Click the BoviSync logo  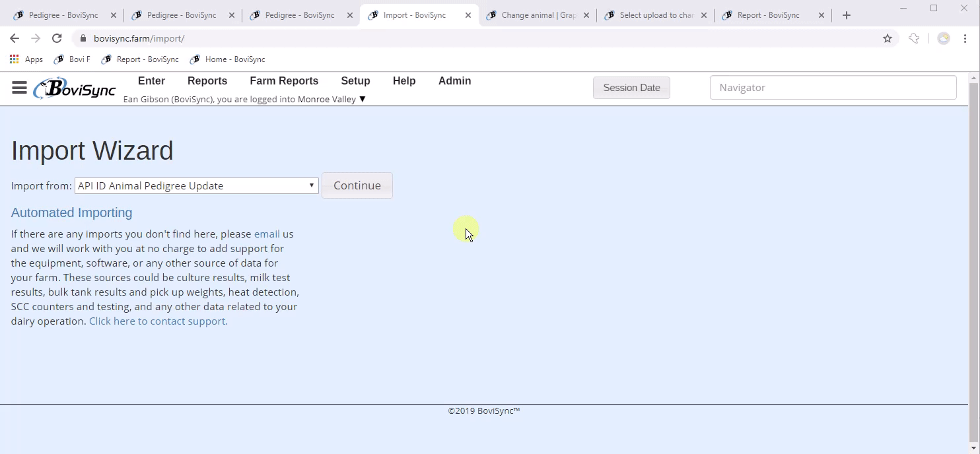point(75,88)
